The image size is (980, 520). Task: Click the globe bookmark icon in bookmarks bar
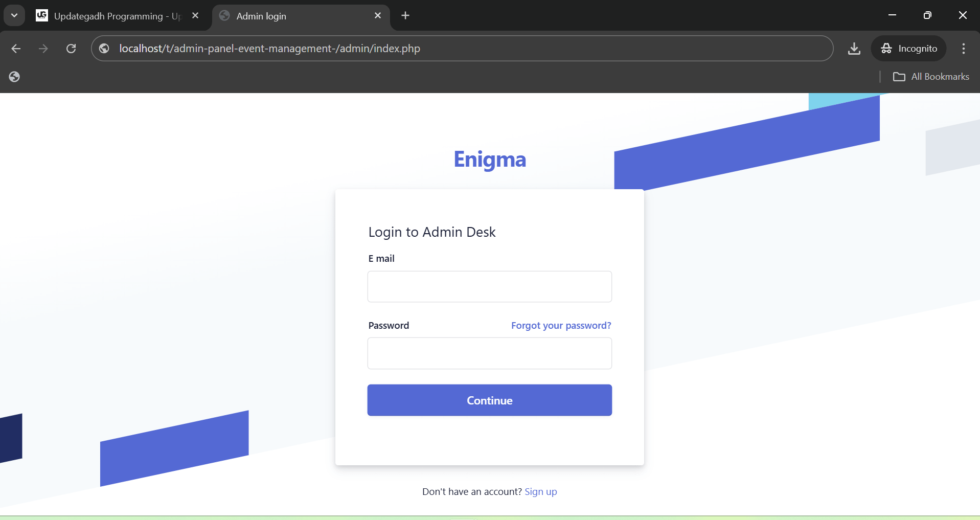14,77
